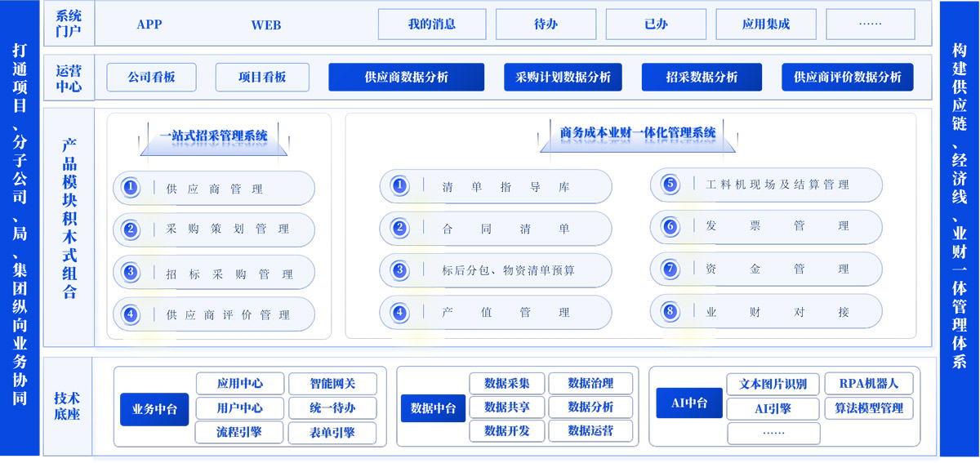Click number 6 badge beside 发票管理

(670, 226)
